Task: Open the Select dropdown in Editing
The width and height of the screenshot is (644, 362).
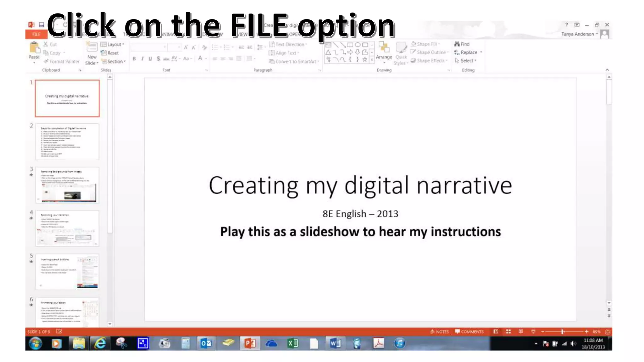Action: (467, 61)
